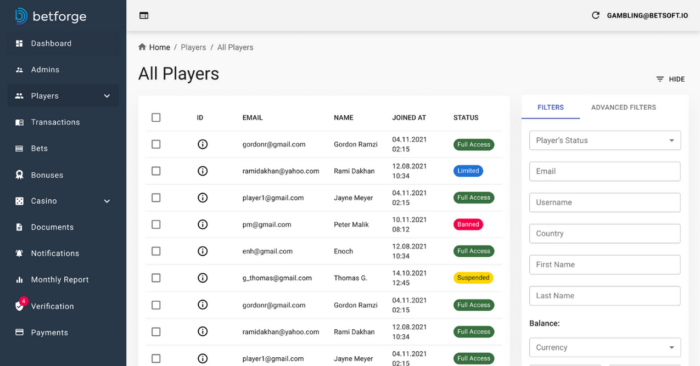Sort by the EMAIL column header
The height and width of the screenshot is (366, 700).
pyautogui.click(x=252, y=117)
